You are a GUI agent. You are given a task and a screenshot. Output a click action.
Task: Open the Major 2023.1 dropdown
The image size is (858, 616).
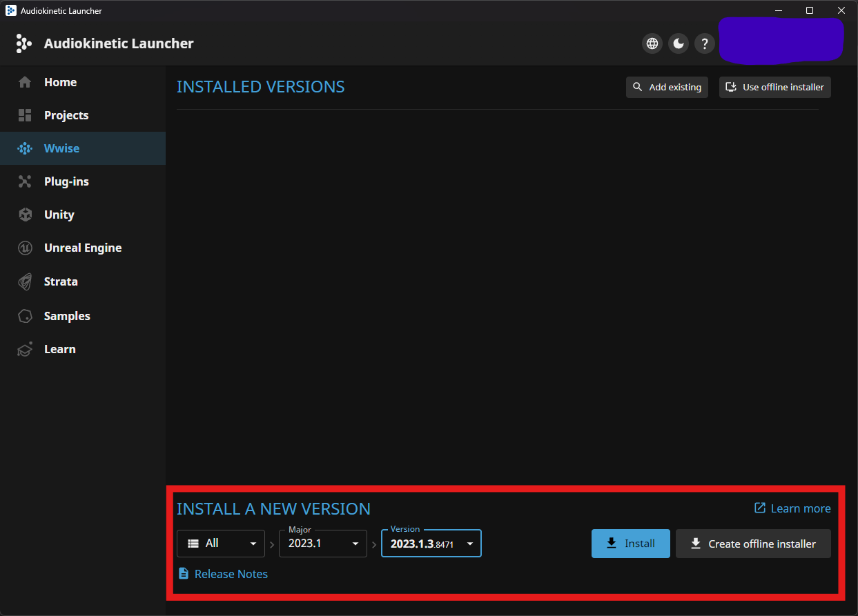[323, 544]
